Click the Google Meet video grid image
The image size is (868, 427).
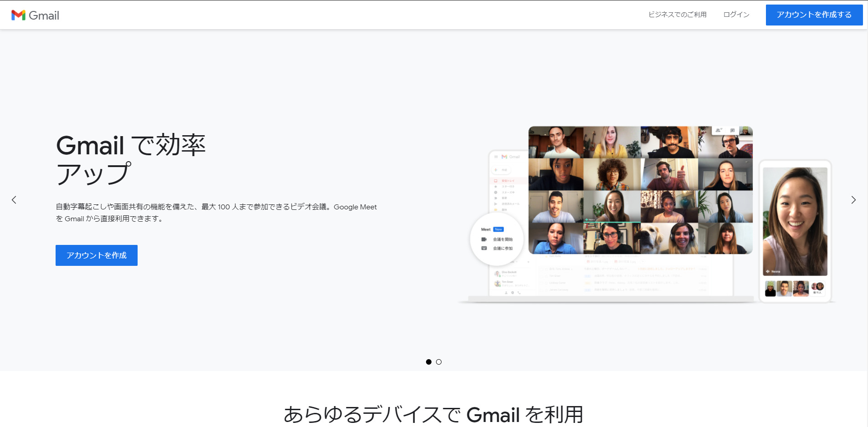(x=640, y=190)
